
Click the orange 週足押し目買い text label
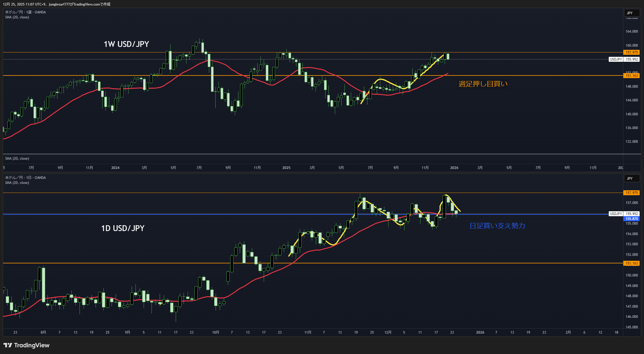coord(483,84)
